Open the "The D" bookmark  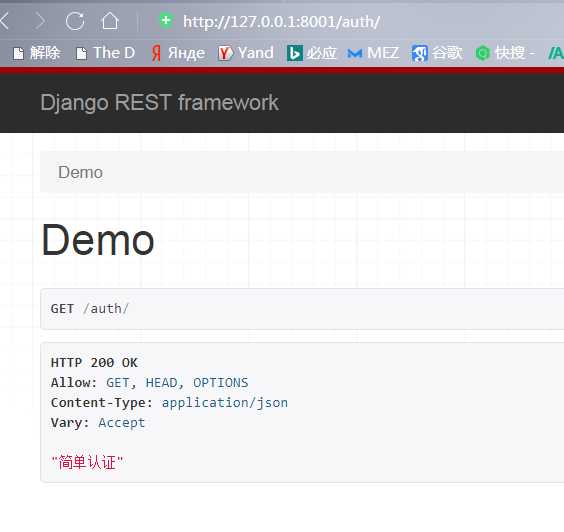point(106,53)
